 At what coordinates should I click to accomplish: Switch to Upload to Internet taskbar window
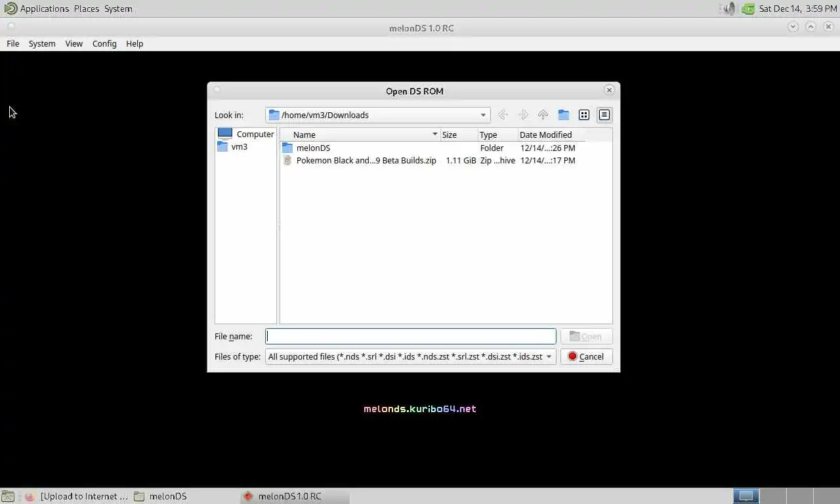(76, 496)
